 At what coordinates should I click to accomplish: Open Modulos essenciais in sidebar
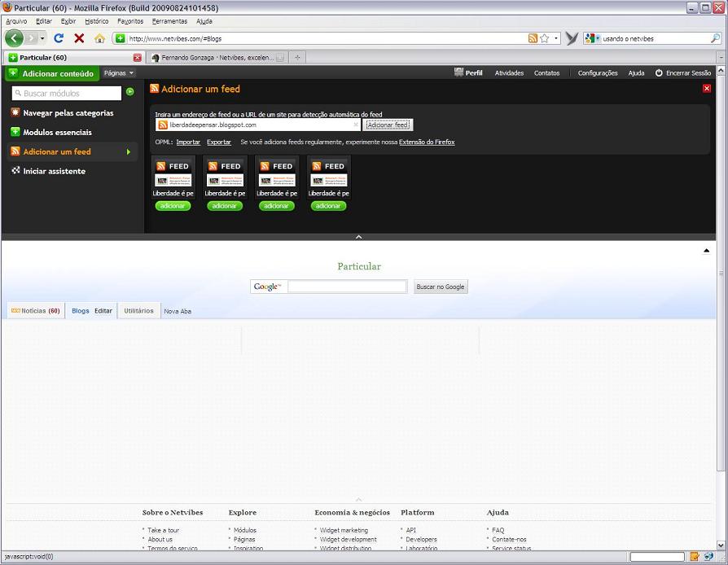pos(57,133)
